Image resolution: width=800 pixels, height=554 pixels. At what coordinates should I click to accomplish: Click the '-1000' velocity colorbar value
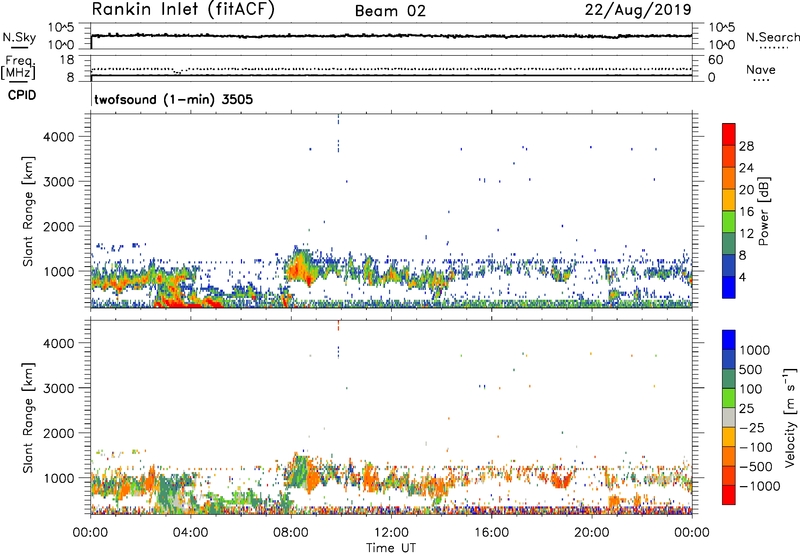(760, 486)
